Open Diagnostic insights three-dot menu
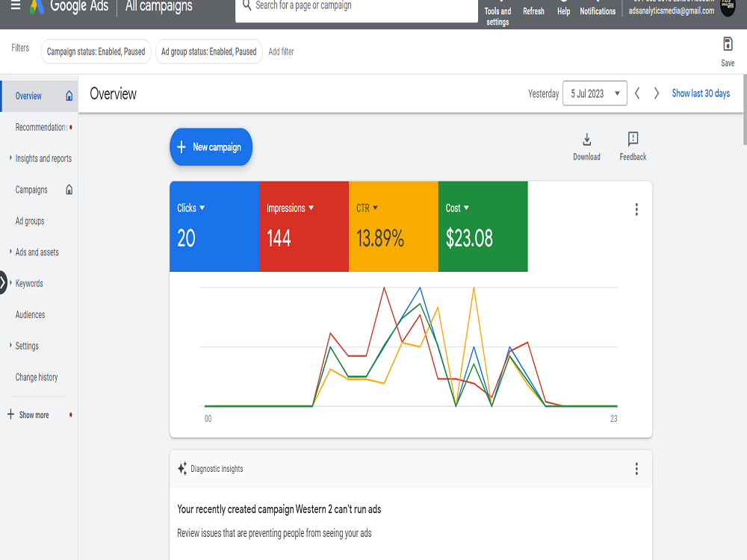Image resolution: width=747 pixels, height=560 pixels. pos(636,469)
